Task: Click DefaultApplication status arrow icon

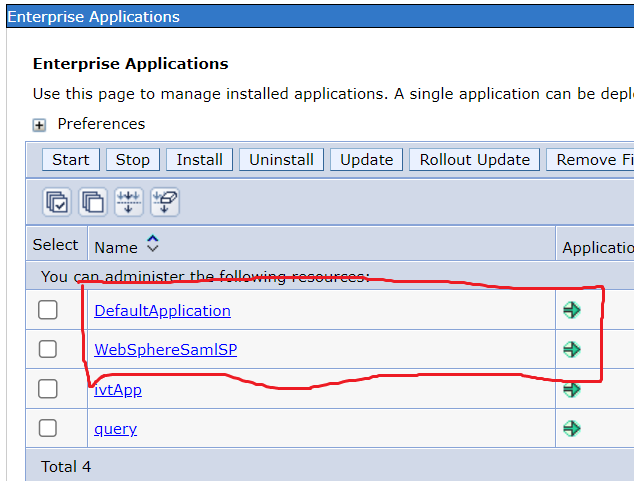Action: 572,310
